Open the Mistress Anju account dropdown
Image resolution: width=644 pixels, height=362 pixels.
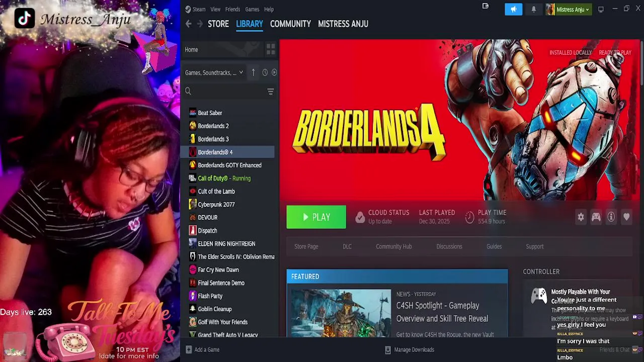click(568, 9)
